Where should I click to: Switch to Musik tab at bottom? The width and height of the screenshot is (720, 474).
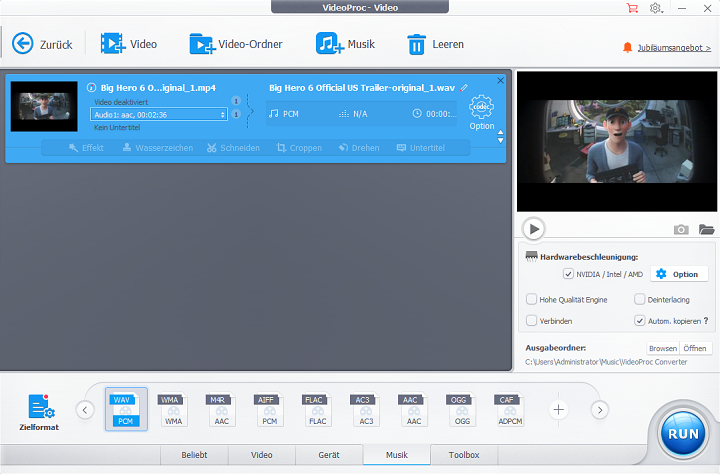(397, 455)
